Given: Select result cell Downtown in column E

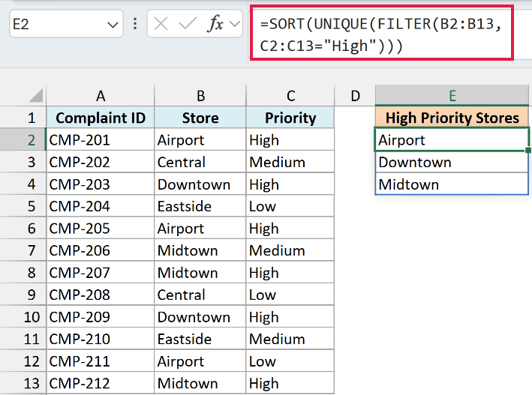Looking at the screenshot, I should click(x=452, y=162).
